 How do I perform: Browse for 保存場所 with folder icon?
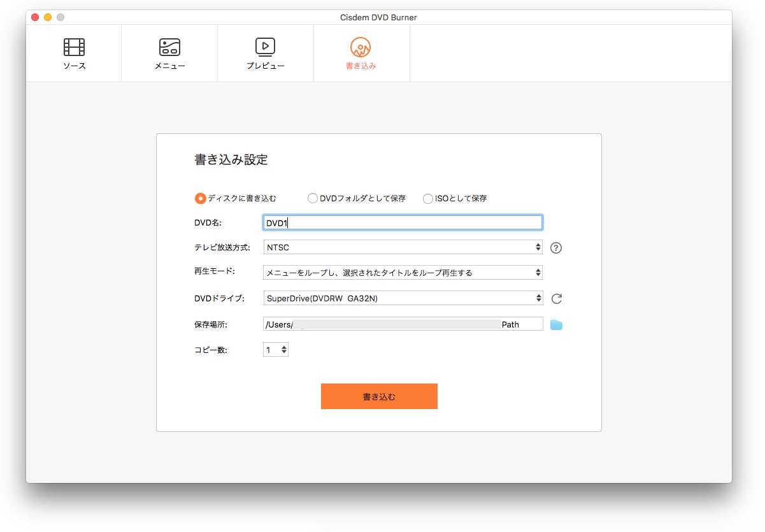tap(556, 325)
